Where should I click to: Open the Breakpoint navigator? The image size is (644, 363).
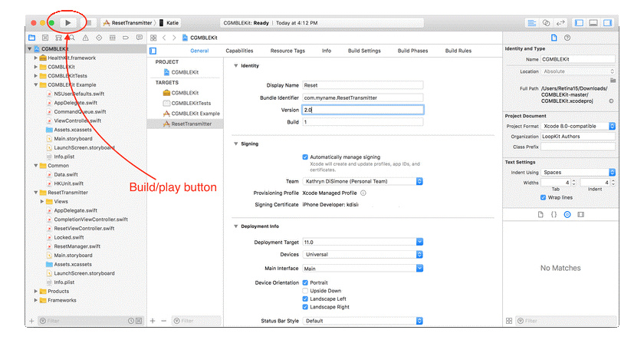click(x=126, y=38)
